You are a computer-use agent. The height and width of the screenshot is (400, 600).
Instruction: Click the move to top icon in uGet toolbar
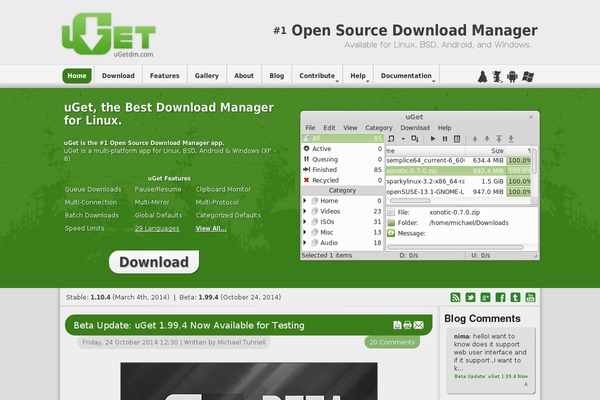click(499, 139)
